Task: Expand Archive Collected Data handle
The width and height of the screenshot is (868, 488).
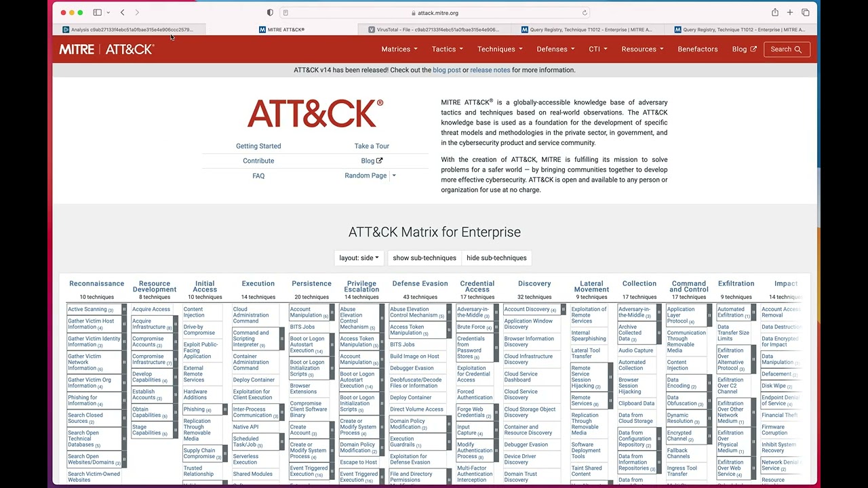Action: (658, 333)
